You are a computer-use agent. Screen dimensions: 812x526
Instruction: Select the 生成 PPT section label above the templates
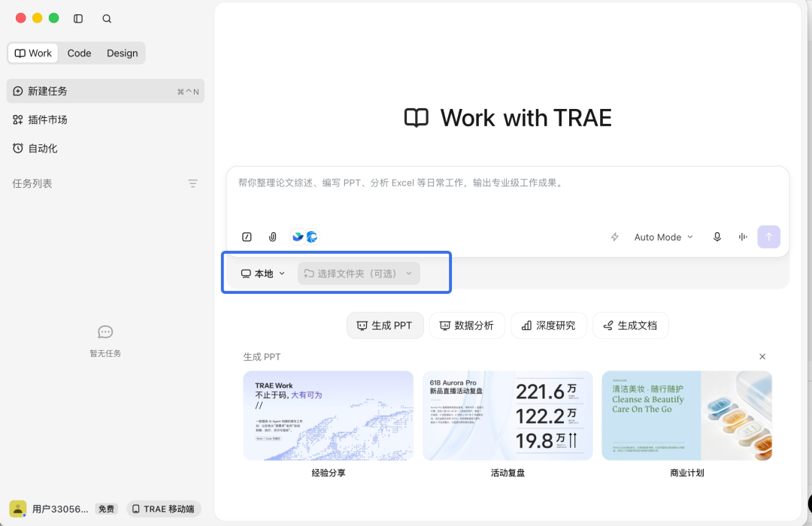262,357
